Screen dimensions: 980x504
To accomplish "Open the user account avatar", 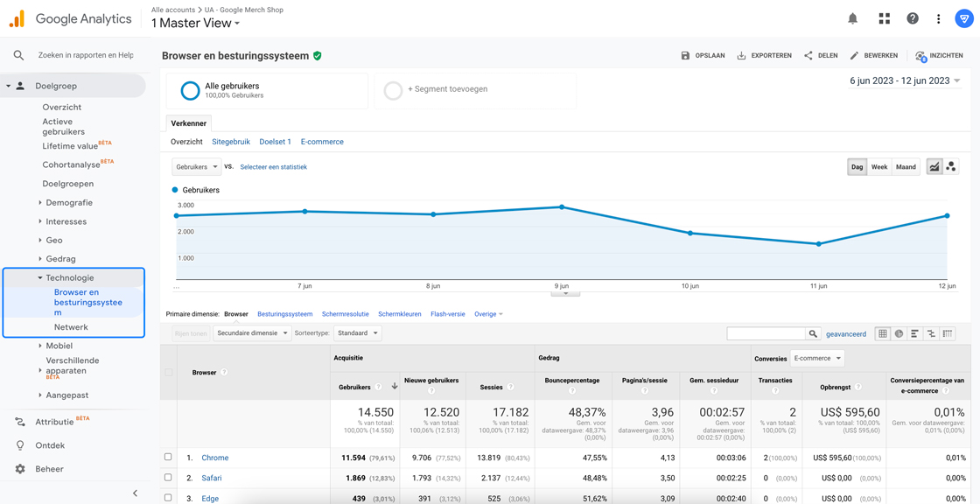I will coord(963,18).
